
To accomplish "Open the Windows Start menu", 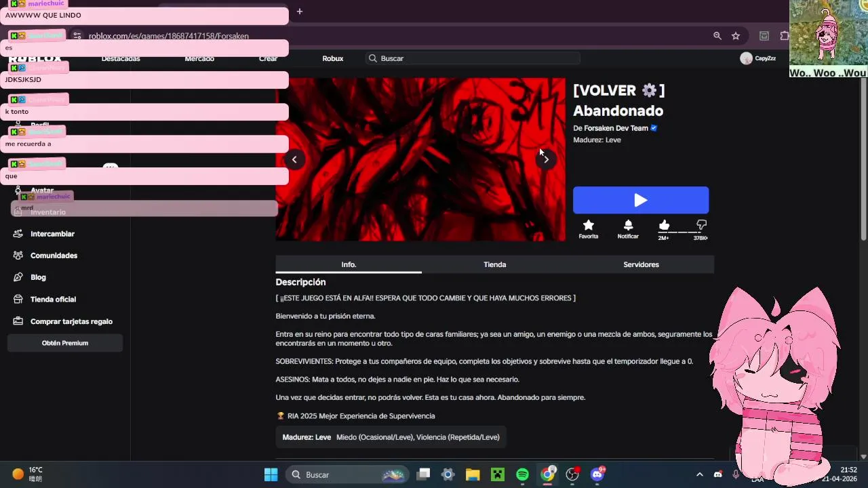I will coord(271,474).
